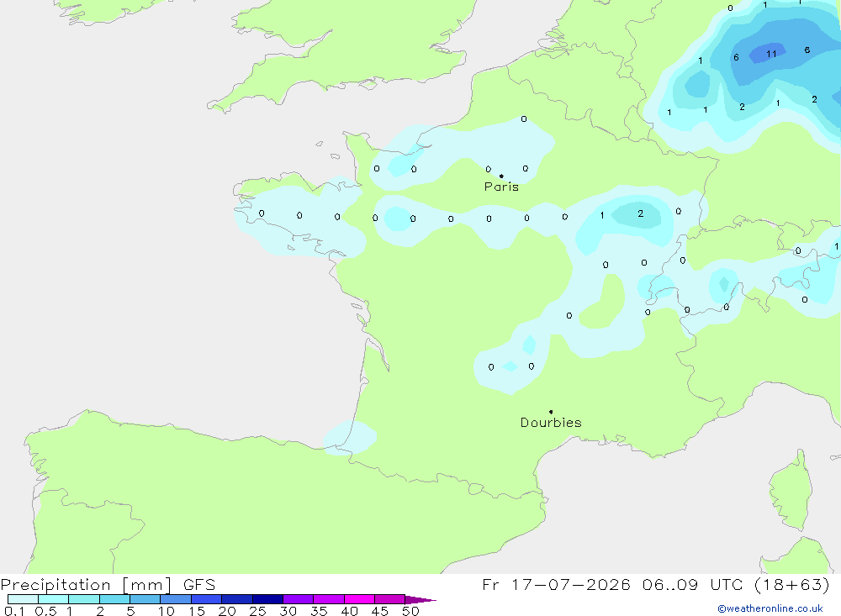Click the Dourbies location label

pos(551,423)
